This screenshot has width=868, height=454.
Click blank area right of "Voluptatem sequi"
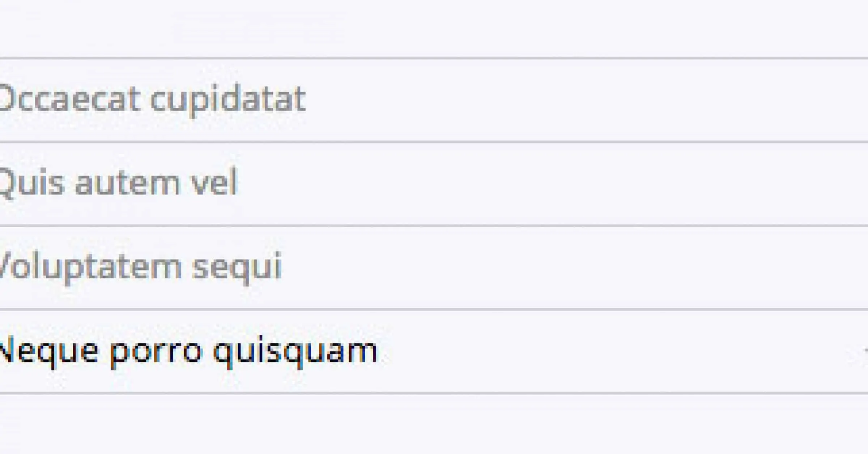click(561, 267)
